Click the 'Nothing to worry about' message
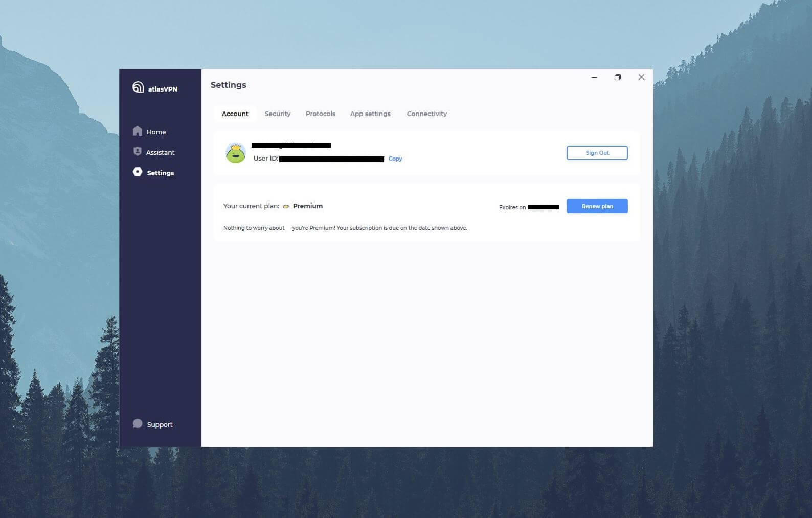The height and width of the screenshot is (518, 812). point(345,228)
